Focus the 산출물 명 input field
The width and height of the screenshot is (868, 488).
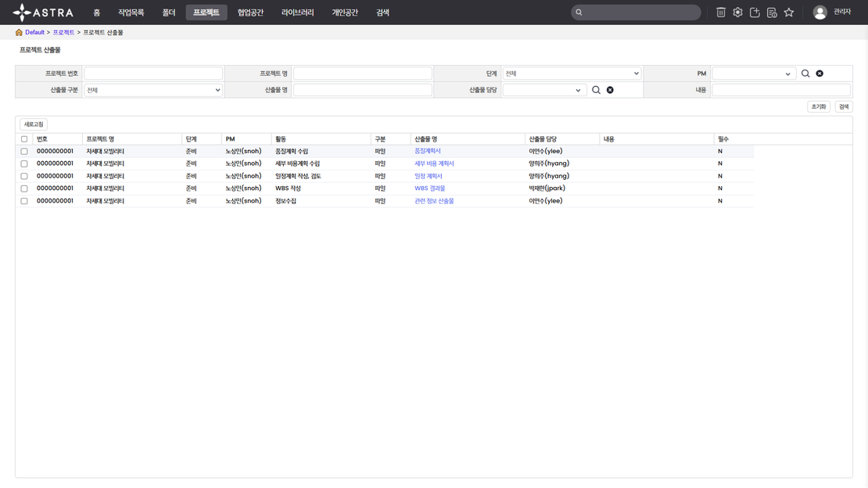point(363,90)
